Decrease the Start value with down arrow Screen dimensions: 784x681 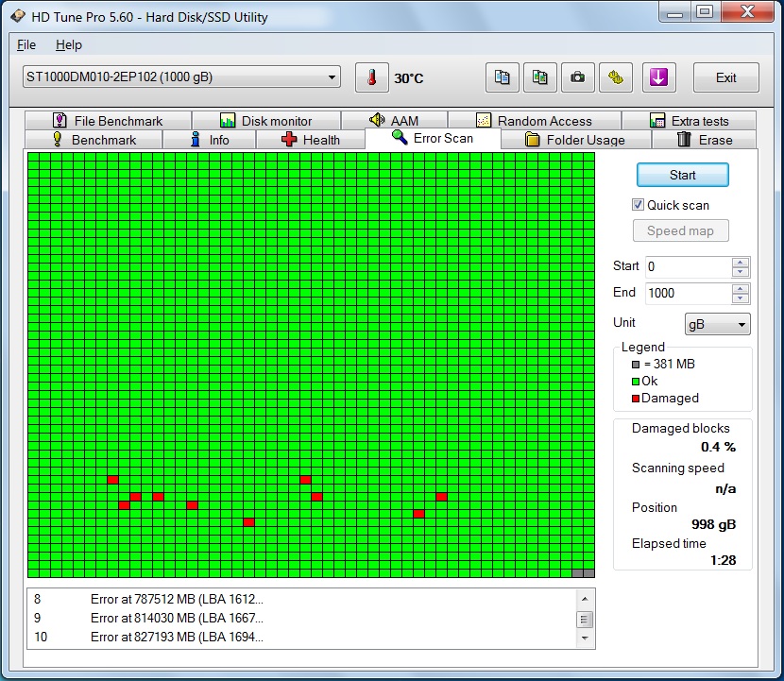click(741, 272)
